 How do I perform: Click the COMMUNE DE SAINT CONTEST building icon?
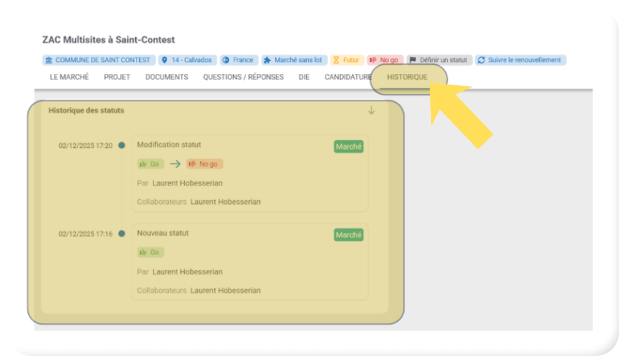point(49,60)
